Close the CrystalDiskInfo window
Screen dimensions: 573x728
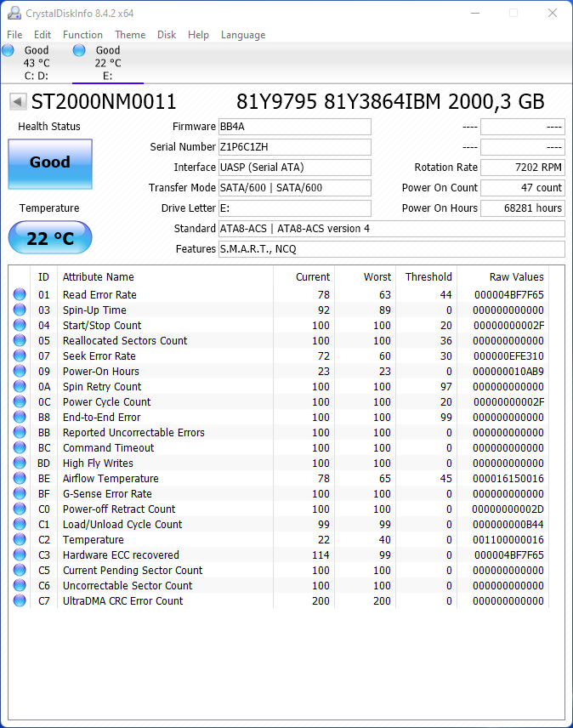(x=552, y=13)
